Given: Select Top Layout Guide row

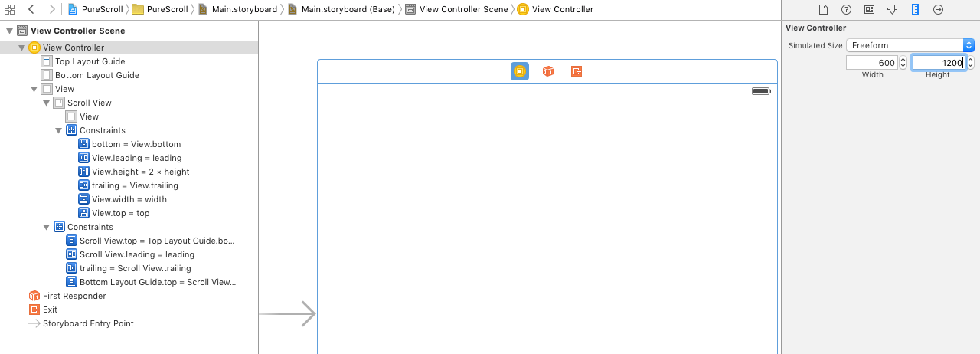Looking at the screenshot, I should click(129, 61).
